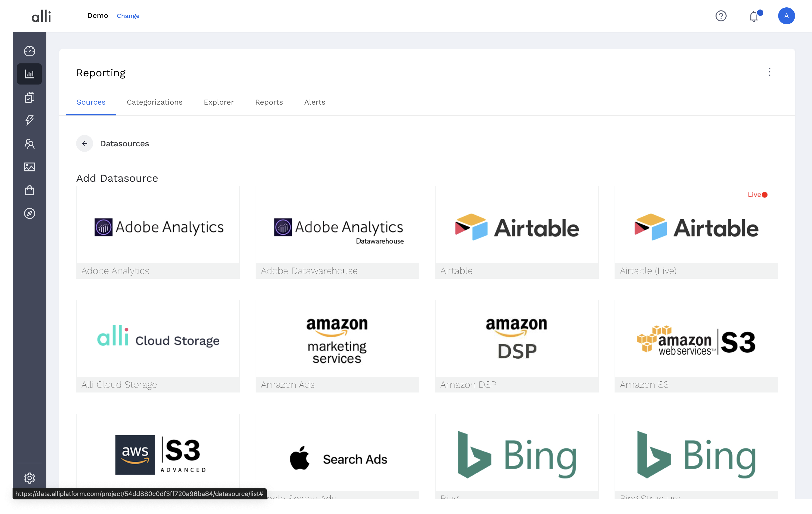Image resolution: width=812 pixels, height=514 pixels.
Task: Click the lightning bolt sidebar icon
Action: (29, 120)
